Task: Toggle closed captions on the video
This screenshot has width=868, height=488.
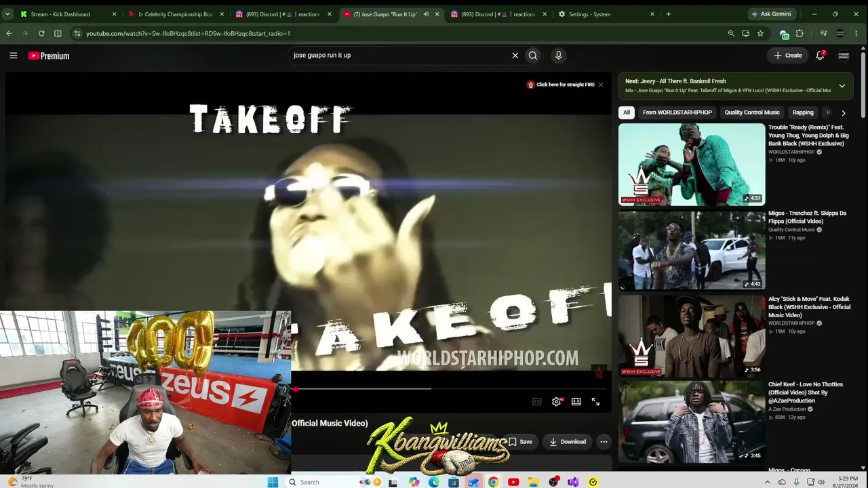Action: coord(536,402)
